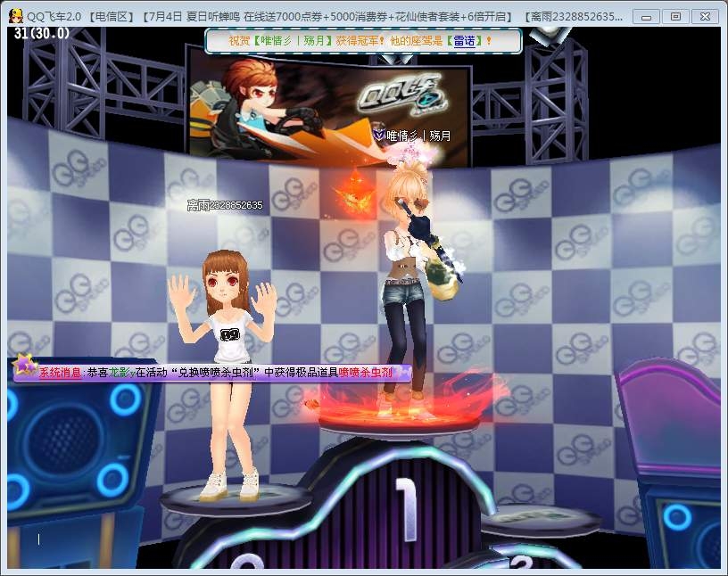Click the purple star icon beside 系统消息
Image resolution: width=728 pixels, height=576 pixels.
(x=25, y=365)
